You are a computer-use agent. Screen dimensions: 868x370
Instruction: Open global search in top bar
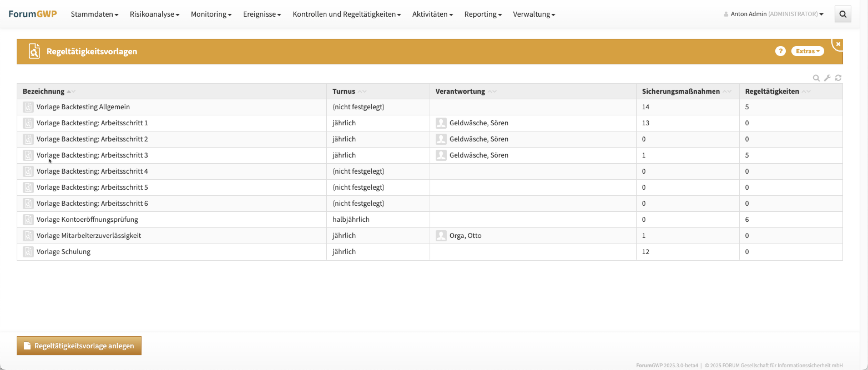click(x=842, y=14)
